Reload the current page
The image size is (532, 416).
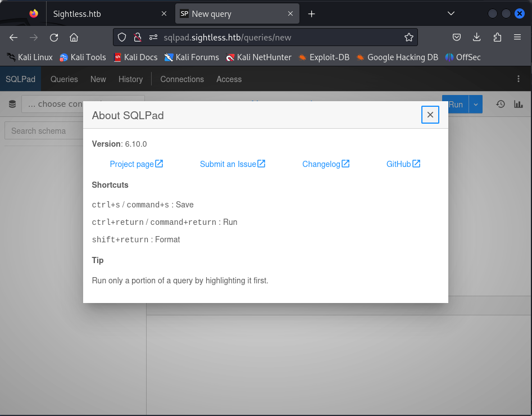[53, 37]
